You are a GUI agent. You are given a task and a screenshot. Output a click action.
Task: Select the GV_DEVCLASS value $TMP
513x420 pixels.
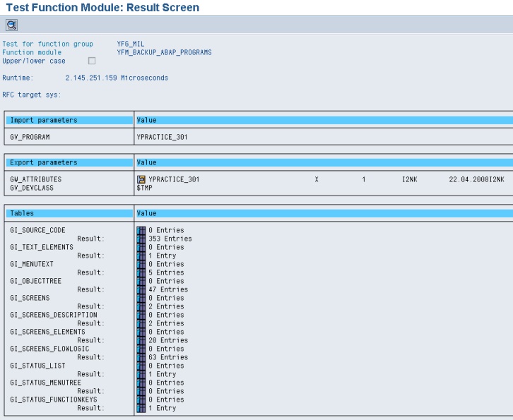click(x=145, y=188)
